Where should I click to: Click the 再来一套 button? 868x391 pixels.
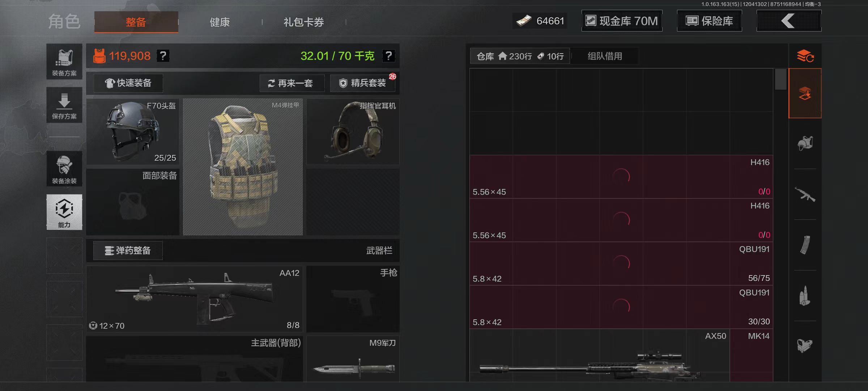click(x=292, y=83)
